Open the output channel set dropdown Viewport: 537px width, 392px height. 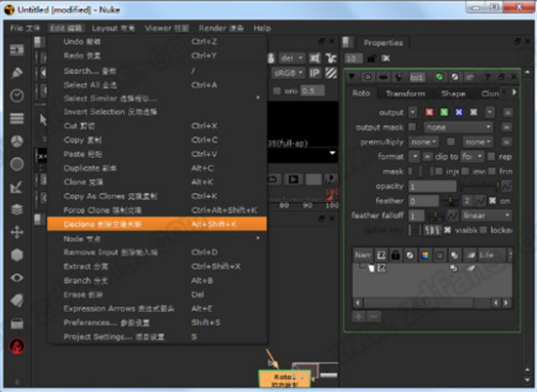[413, 112]
